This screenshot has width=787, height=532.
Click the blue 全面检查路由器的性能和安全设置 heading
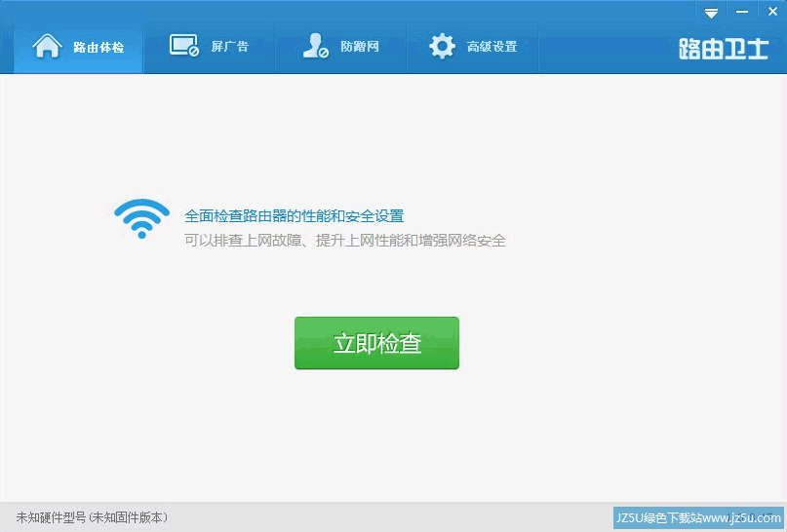pyautogui.click(x=294, y=215)
